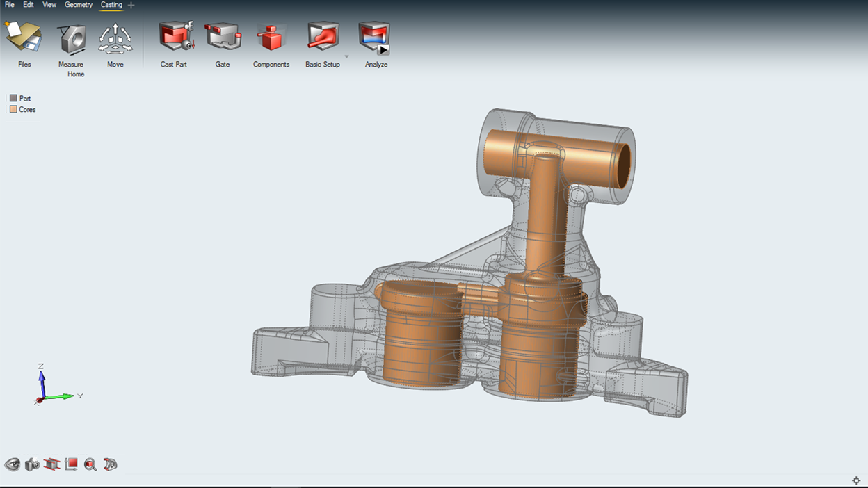Open the Files icon
The image size is (868, 488).
24,38
